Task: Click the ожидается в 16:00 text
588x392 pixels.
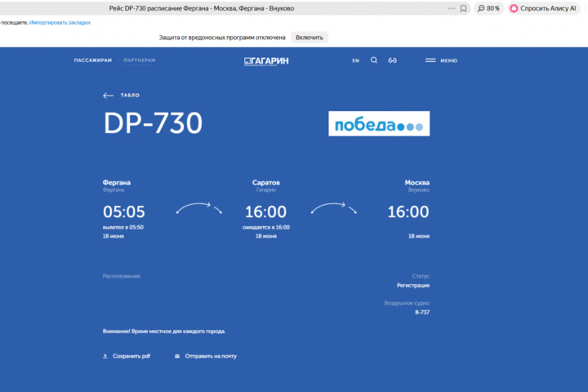Action: [266, 227]
